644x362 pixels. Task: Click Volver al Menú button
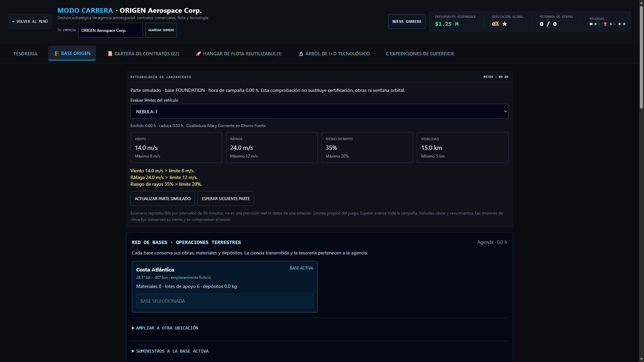click(x=30, y=21)
